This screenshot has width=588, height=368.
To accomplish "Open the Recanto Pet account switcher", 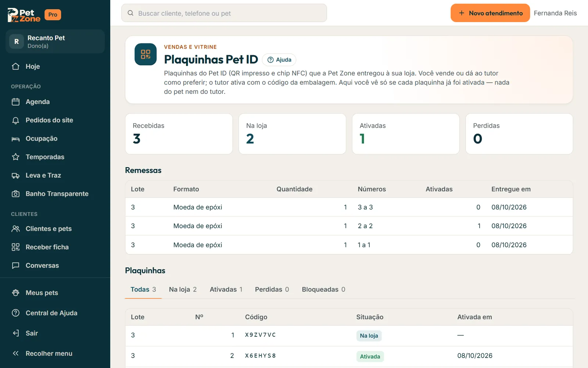I will 55,41.
